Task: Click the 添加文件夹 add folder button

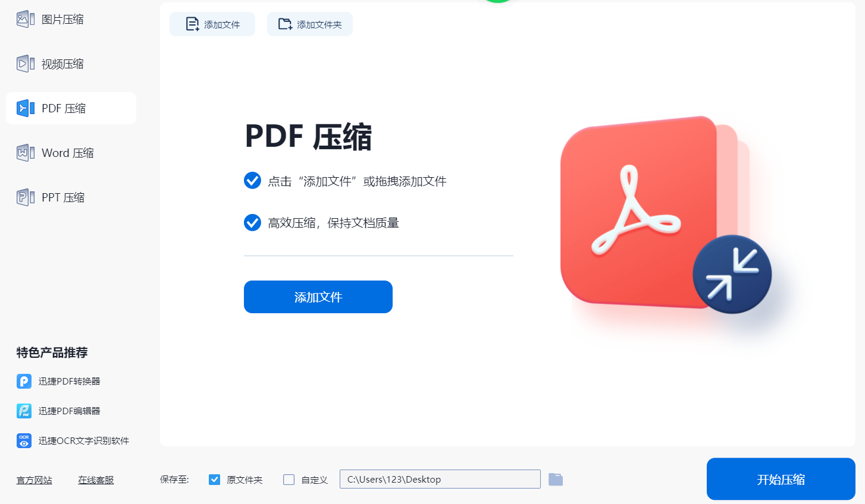Action: 310,24
